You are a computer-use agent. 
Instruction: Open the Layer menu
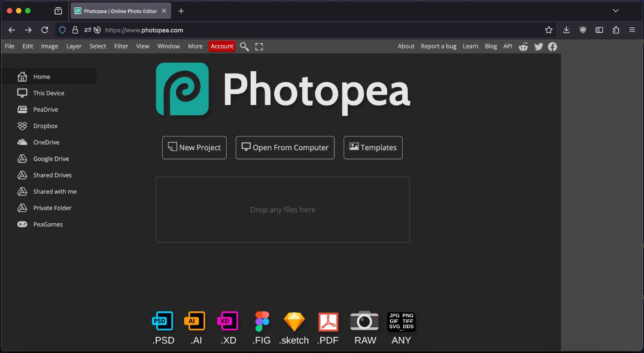[x=74, y=46]
